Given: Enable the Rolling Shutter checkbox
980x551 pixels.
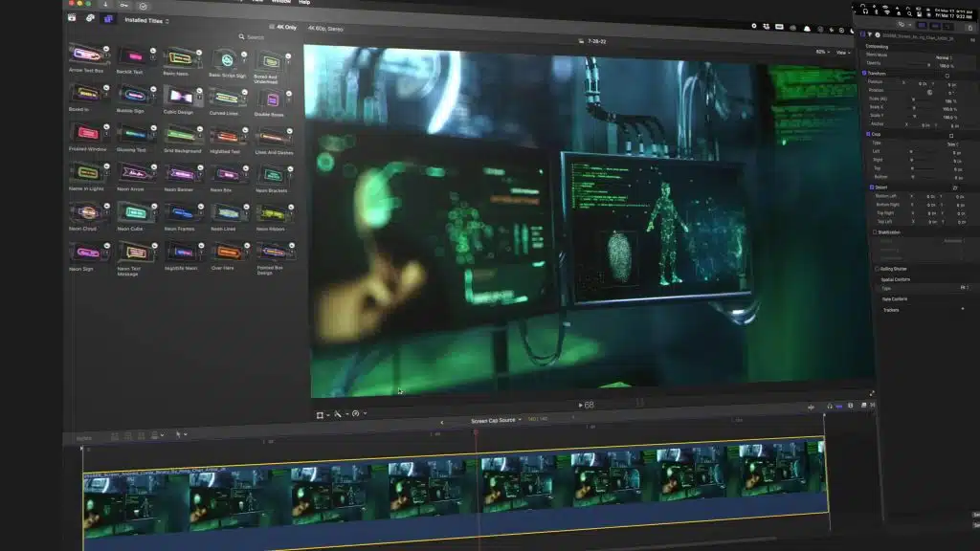Looking at the screenshot, I should [877, 269].
